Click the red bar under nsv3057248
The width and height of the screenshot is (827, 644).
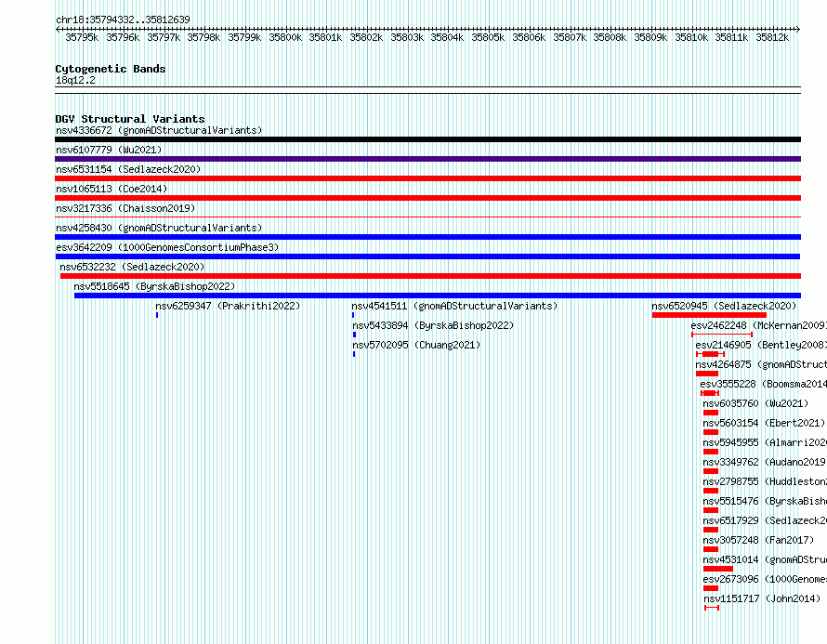711,549
